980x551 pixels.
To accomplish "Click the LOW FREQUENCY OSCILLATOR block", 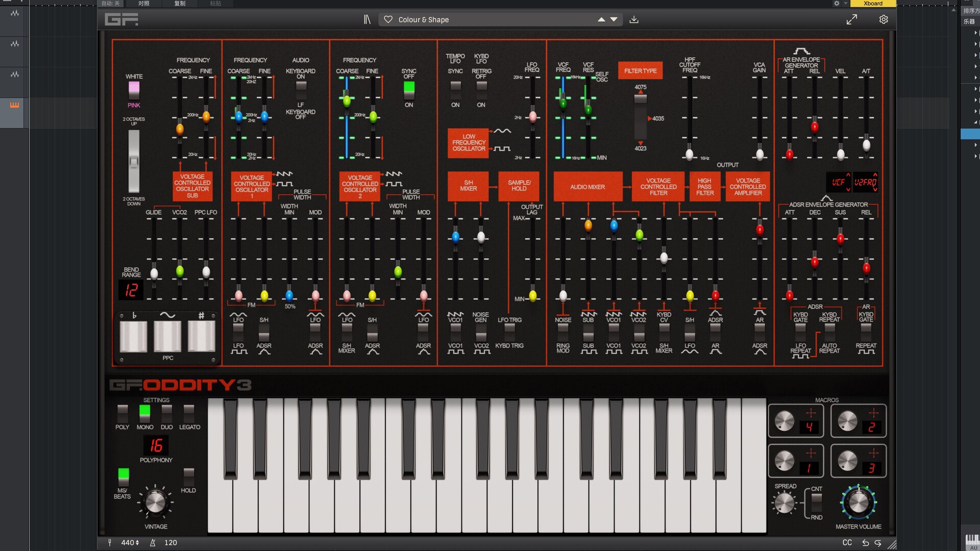I will pyautogui.click(x=469, y=142).
